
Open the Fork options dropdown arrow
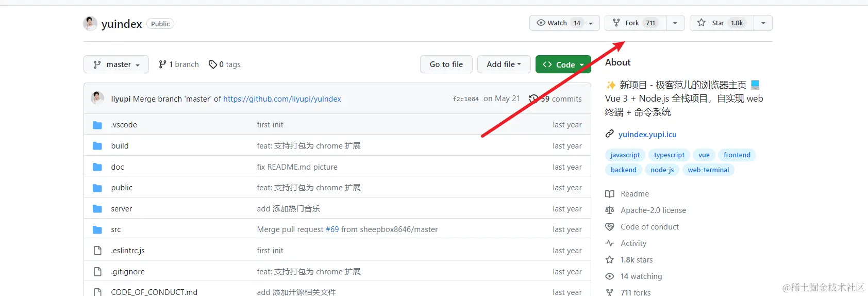pos(675,23)
